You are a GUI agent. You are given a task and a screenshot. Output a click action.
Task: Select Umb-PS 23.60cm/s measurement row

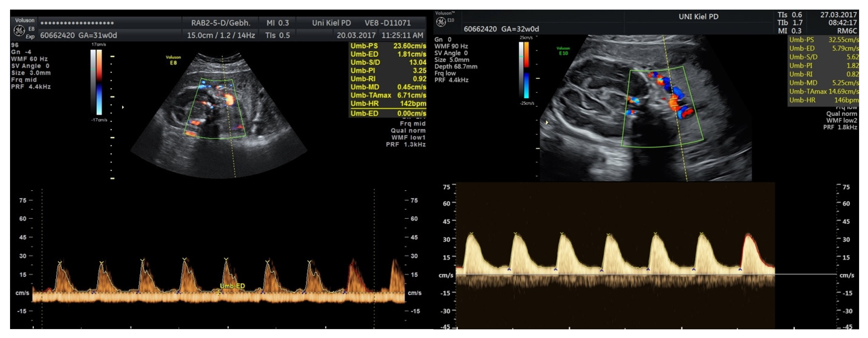click(388, 46)
